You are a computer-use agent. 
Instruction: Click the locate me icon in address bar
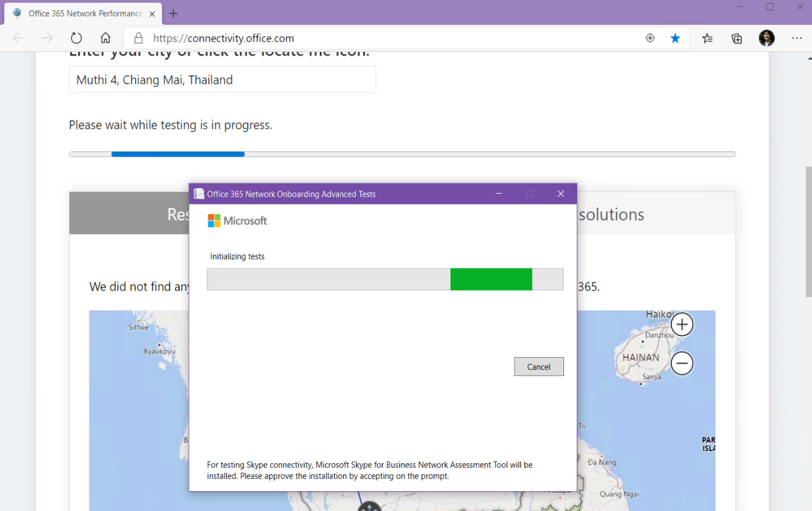click(650, 39)
